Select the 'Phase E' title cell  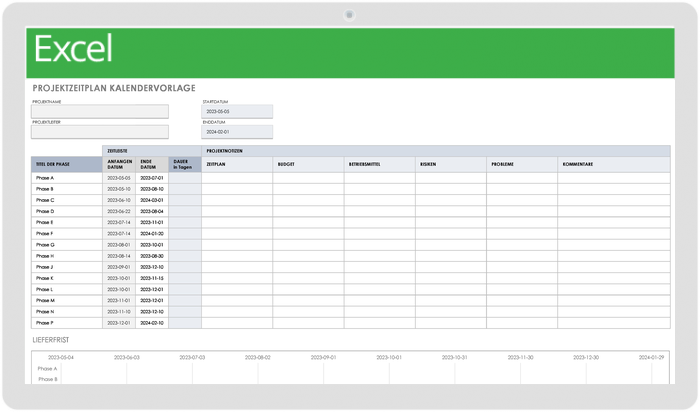point(67,222)
